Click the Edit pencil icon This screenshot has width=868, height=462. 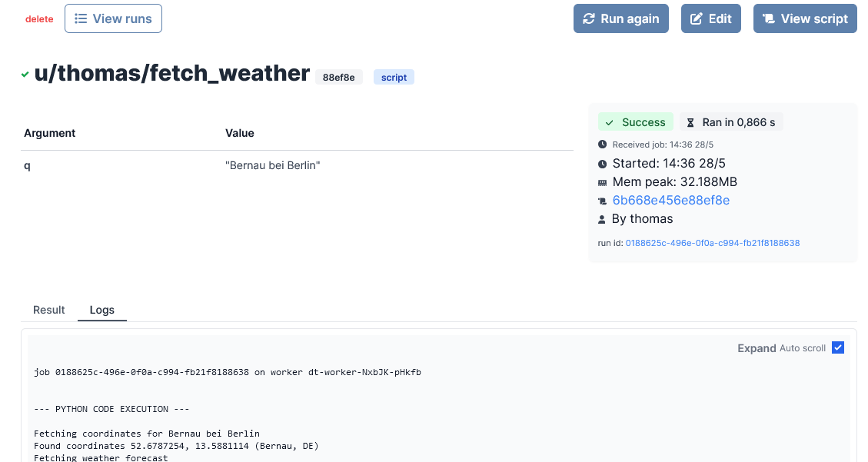(697, 18)
